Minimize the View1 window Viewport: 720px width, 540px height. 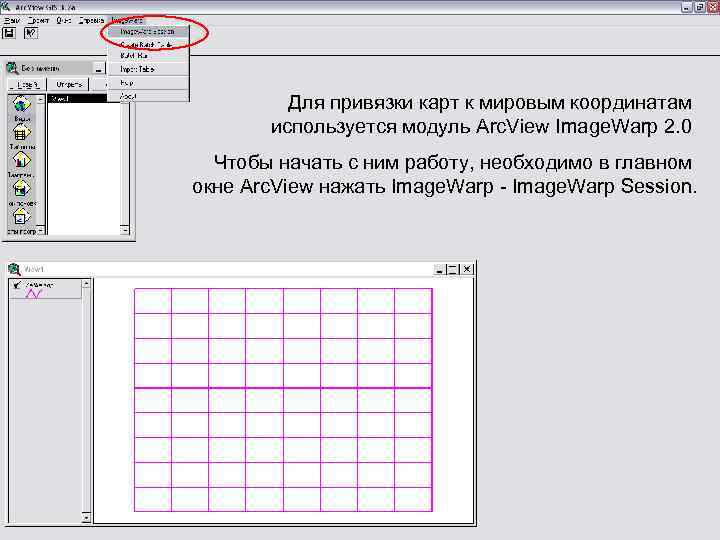[439, 270]
